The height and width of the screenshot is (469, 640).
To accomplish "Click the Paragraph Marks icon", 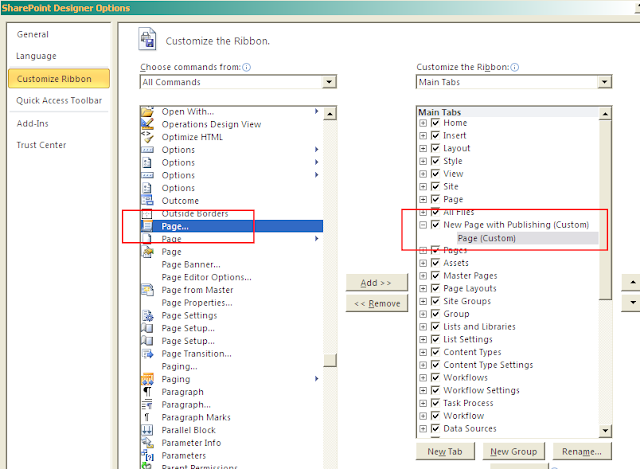I will 147,417.
